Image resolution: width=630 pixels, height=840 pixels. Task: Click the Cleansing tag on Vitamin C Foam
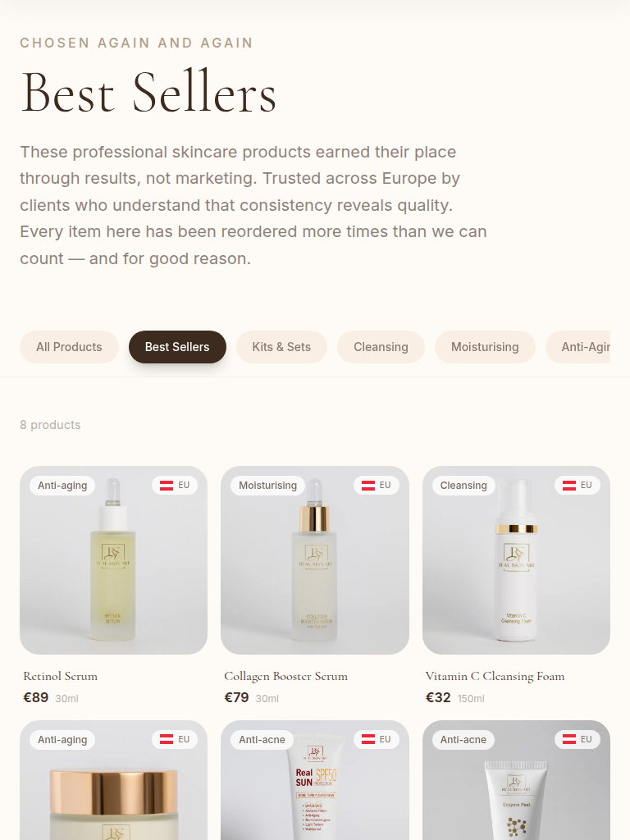pyautogui.click(x=463, y=486)
